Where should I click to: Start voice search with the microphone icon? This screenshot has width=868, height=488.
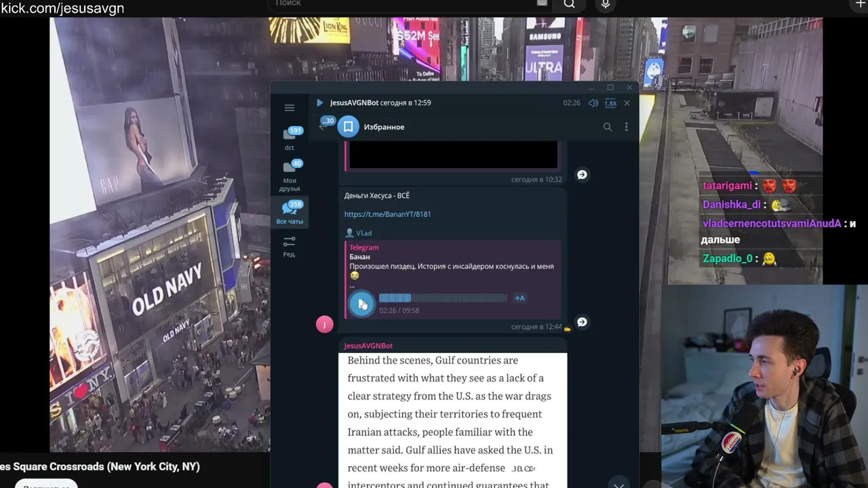[x=606, y=4]
